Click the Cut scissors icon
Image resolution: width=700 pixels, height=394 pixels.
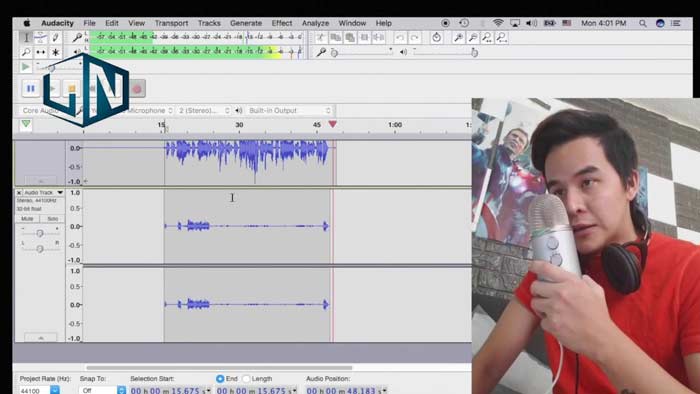click(x=321, y=38)
